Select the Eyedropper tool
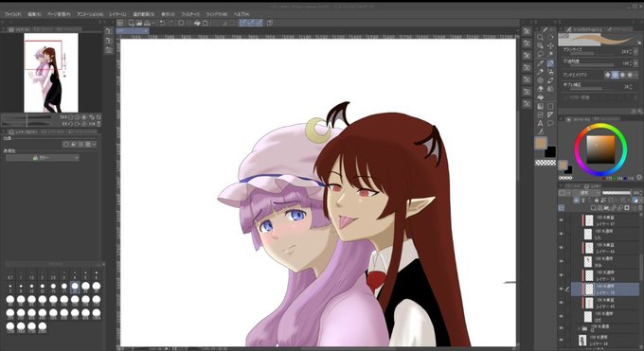The height and width of the screenshot is (351, 644). 540,63
